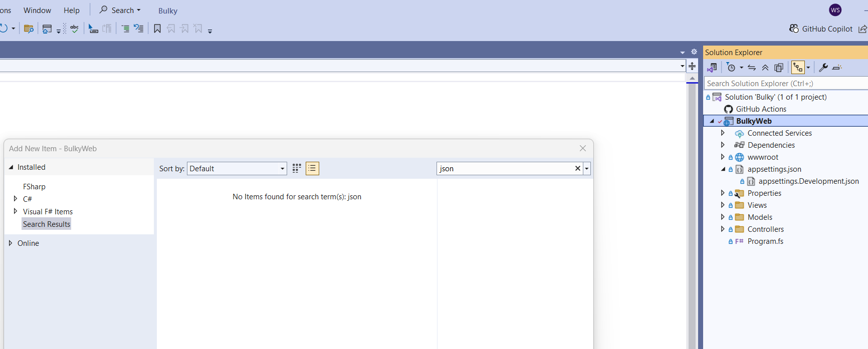This screenshot has height=349, width=868.
Task: Open the Window menu
Action: click(x=37, y=10)
